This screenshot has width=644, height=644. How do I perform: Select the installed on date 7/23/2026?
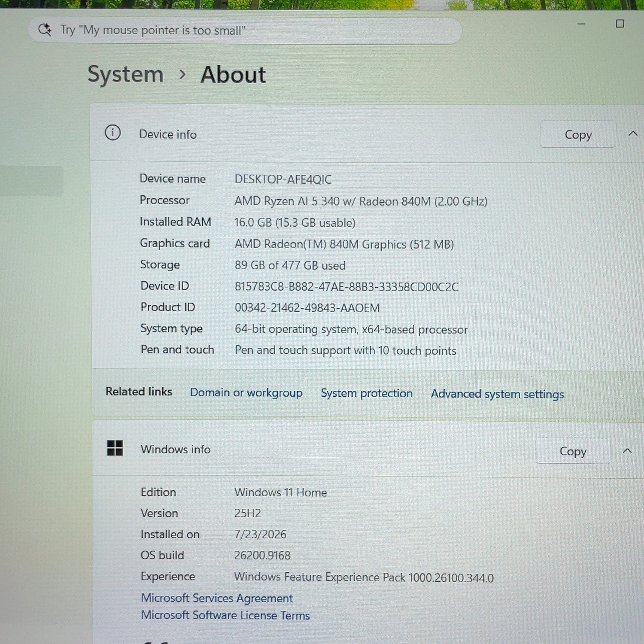pyautogui.click(x=260, y=535)
